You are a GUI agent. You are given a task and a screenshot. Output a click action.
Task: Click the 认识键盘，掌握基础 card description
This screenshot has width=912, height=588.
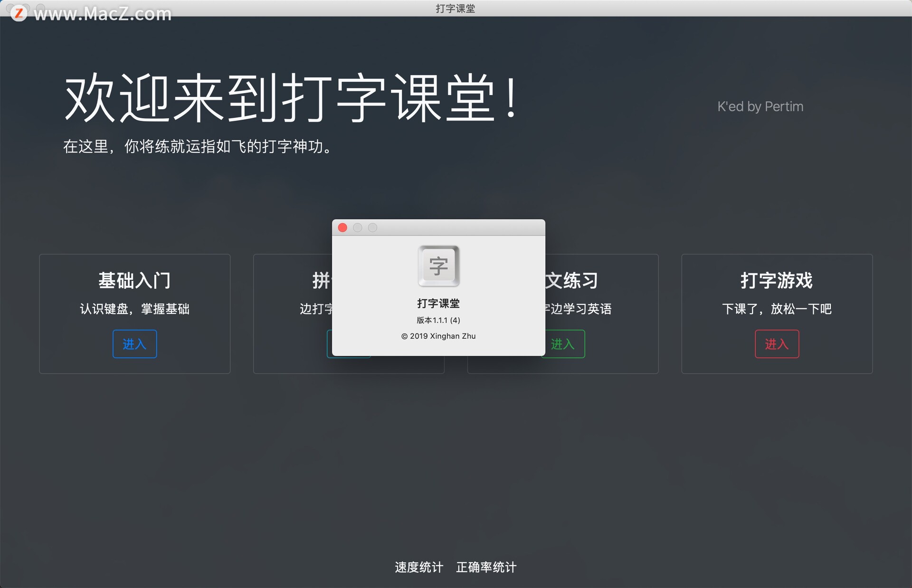[134, 309]
